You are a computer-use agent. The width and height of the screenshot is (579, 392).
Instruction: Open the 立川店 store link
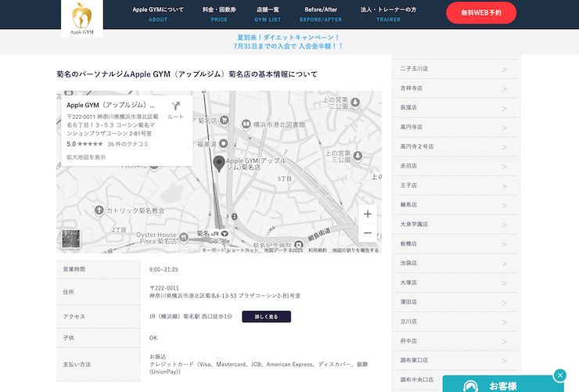click(x=456, y=322)
